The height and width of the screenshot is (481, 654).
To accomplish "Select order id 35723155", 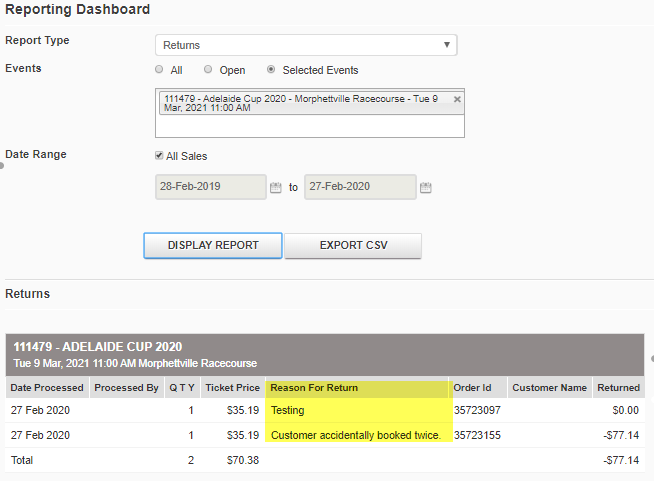I will tap(477, 435).
